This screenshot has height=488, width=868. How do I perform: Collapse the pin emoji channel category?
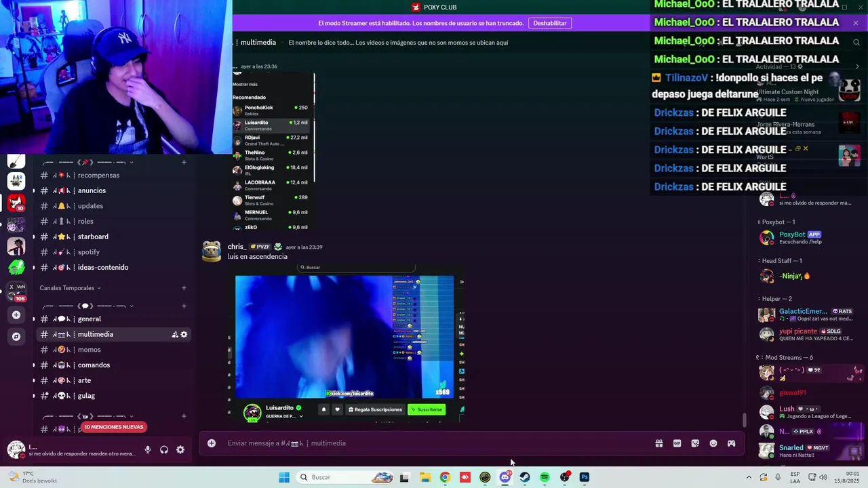point(87,163)
